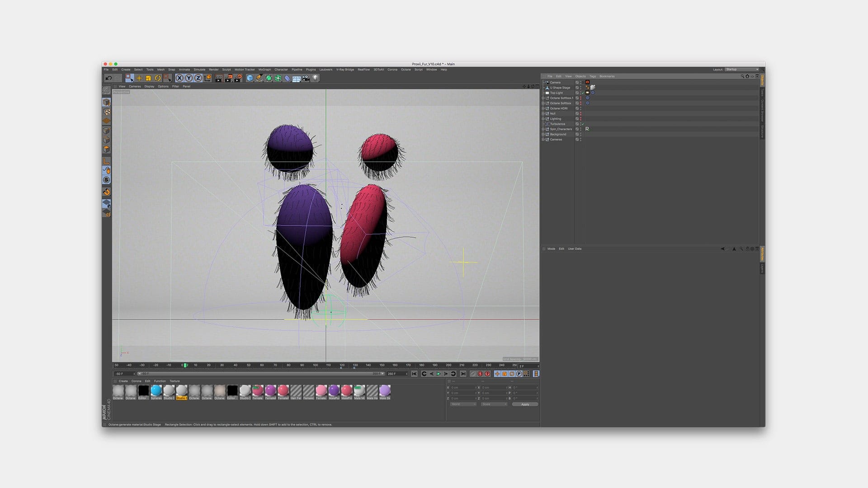Open the Character menu
Screen dimensions: 868x488
coord(281,70)
